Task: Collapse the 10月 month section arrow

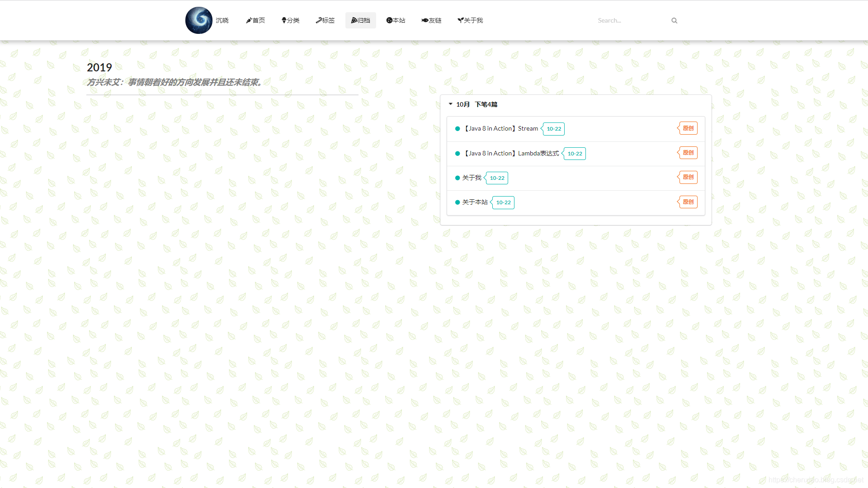Action: 450,104
